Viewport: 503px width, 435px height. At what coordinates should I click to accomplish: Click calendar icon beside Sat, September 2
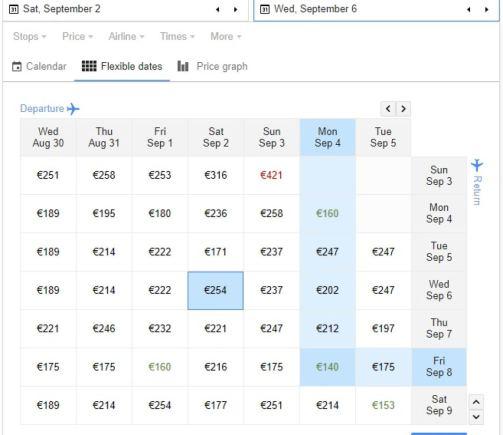click(x=14, y=9)
